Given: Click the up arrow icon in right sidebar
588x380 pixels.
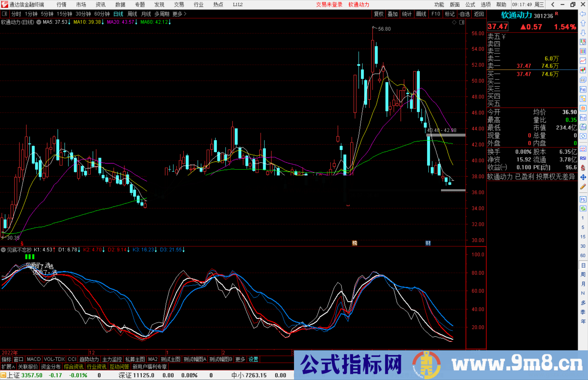Looking at the screenshot, I should point(583,23).
